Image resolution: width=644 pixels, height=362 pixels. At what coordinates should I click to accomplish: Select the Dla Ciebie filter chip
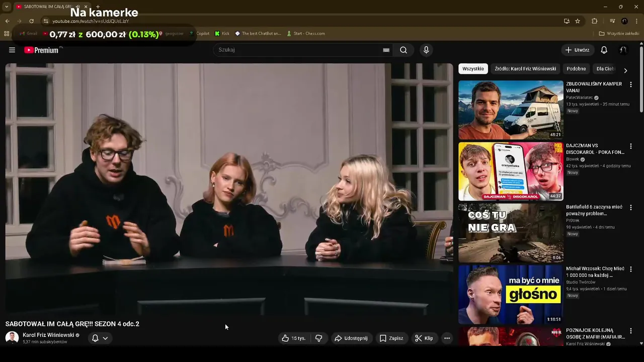[x=605, y=69]
